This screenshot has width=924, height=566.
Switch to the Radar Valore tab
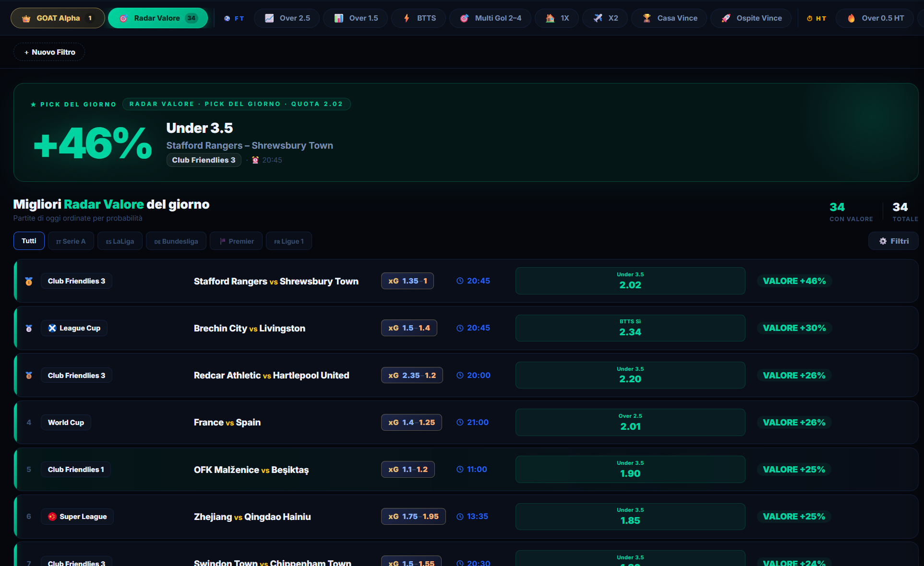[x=158, y=18]
